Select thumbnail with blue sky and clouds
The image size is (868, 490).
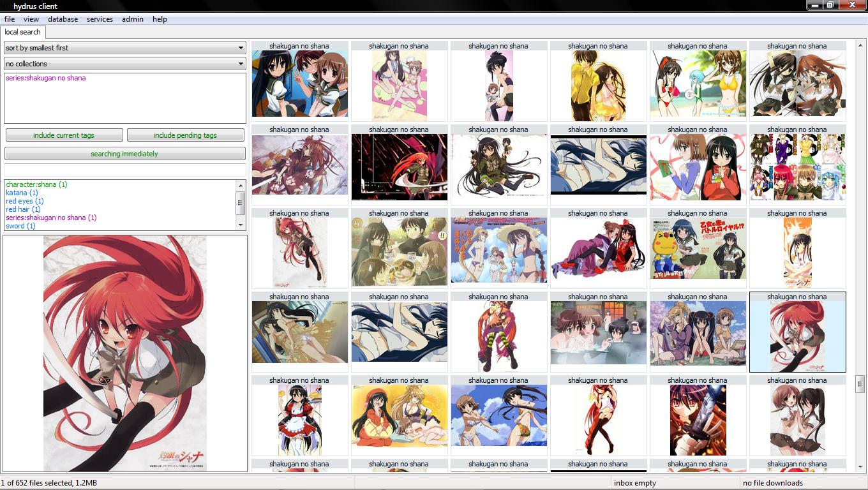[499, 415]
